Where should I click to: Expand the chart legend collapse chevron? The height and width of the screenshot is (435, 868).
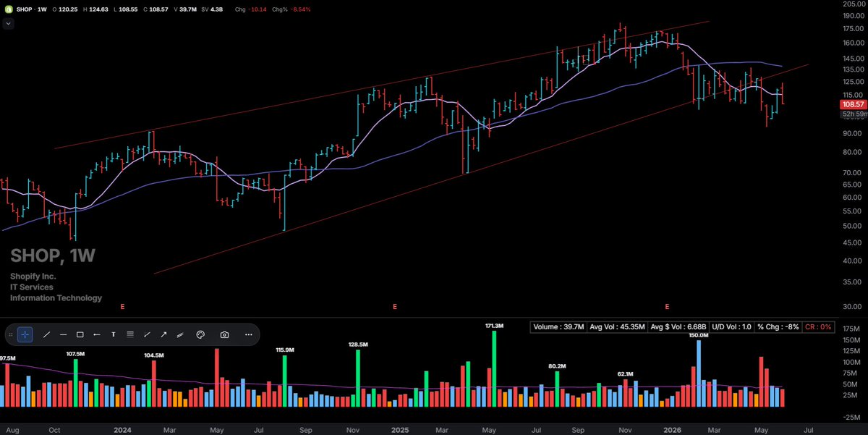click(x=8, y=23)
